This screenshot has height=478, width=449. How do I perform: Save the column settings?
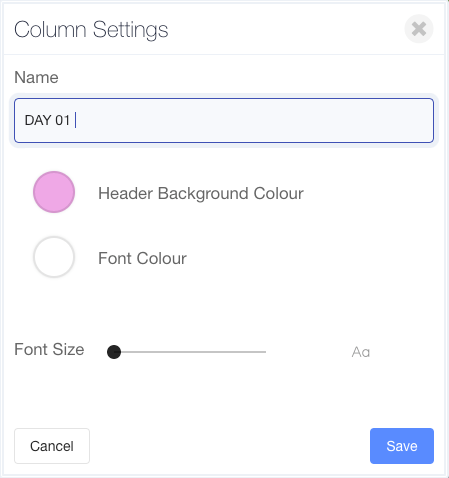402,446
